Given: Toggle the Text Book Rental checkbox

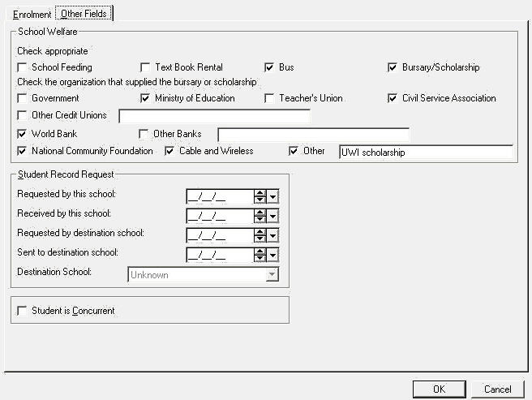Looking at the screenshot, I should click(145, 67).
